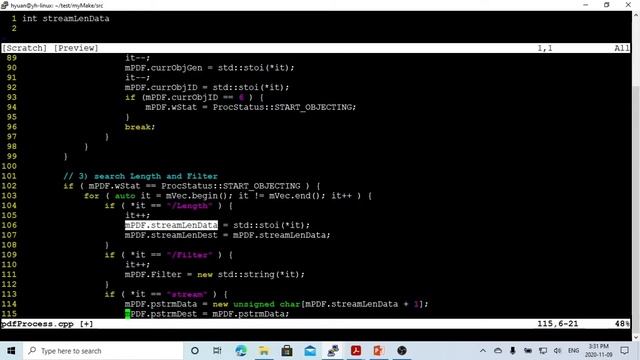Click line number 100
This screenshot has width=640, height=360.
coord(9,166)
